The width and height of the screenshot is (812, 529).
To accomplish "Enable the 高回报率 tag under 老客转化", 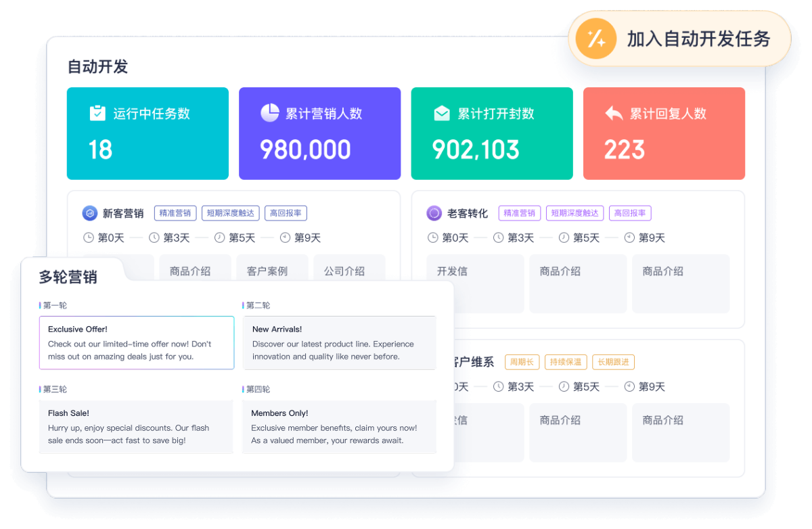I will point(630,212).
